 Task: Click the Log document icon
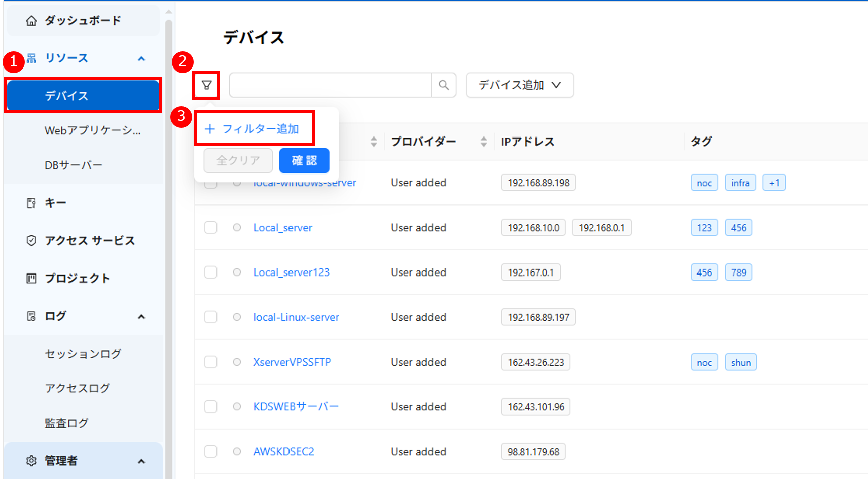click(31, 316)
